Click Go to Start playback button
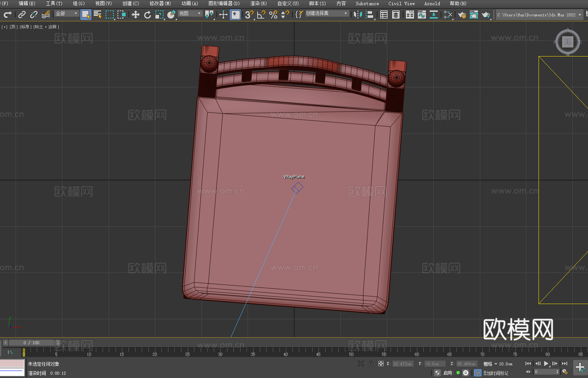588x378 pixels. pos(528,364)
